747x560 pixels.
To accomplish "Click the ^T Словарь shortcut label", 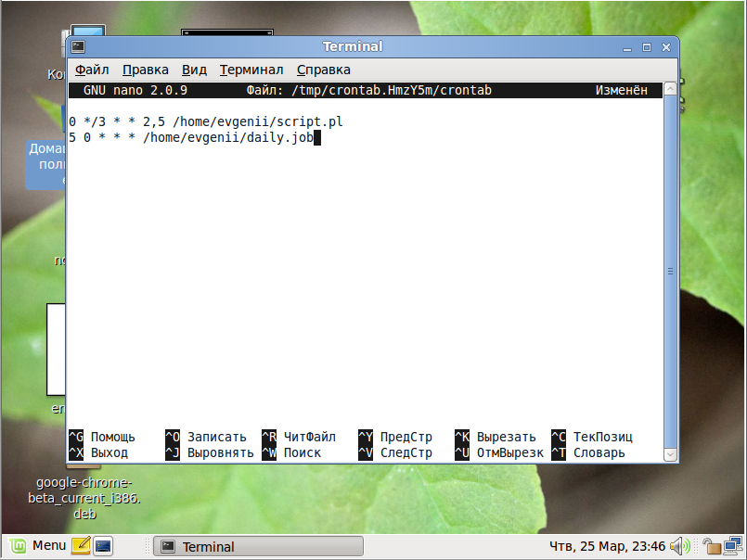I will (x=588, y=452).
